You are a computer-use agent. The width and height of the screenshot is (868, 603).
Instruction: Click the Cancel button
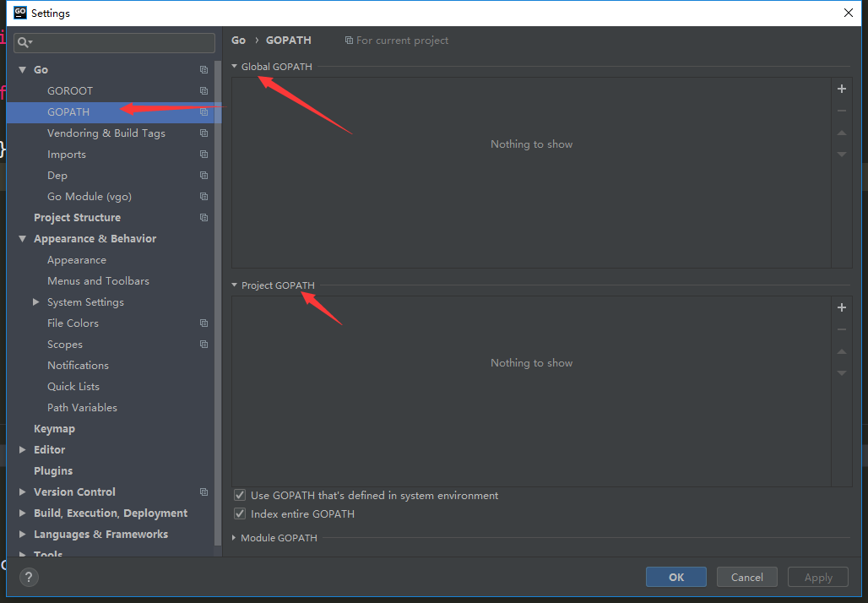[x=746, y=577]
